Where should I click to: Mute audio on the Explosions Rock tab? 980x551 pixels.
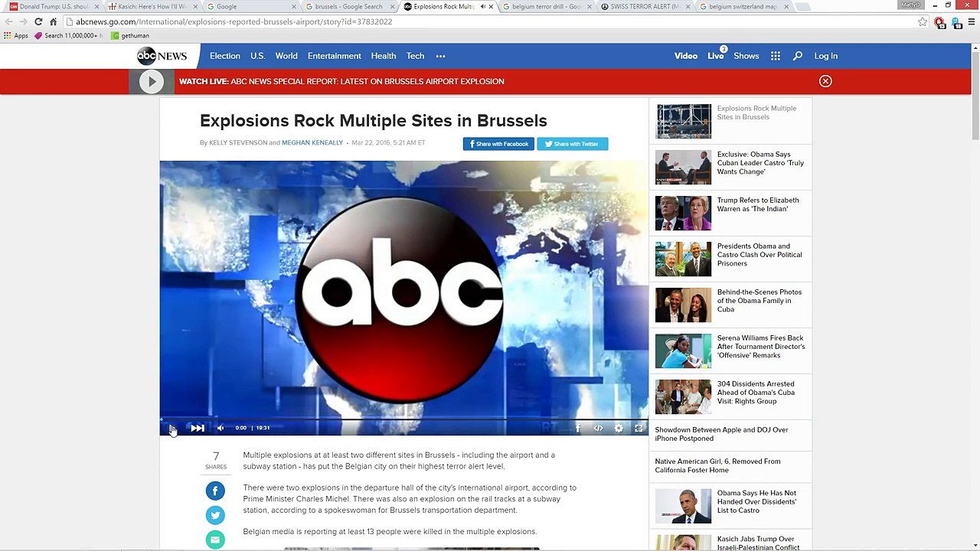[x=482, y=7]
